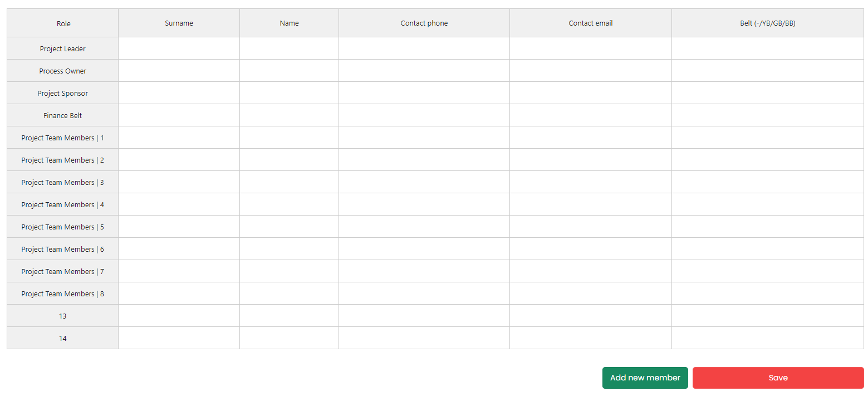868x396 pixels.
Task: Click the Project Team Members | 1 label
Action: click(x=62, y=138)
